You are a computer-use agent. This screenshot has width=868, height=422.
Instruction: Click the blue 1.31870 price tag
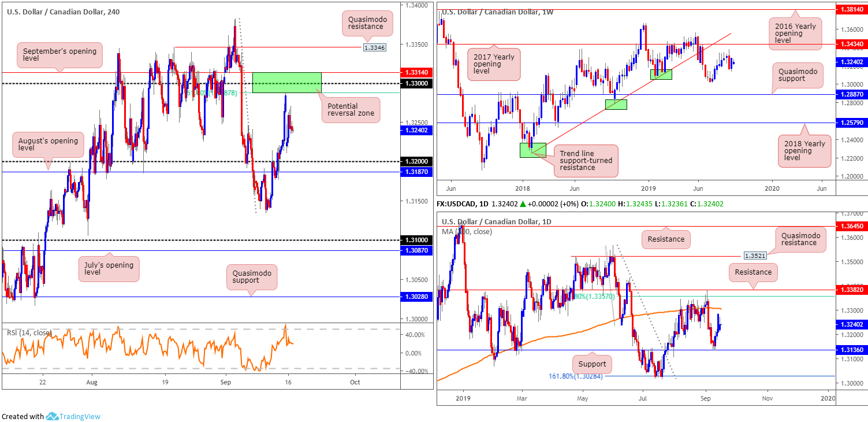(416, 172)
